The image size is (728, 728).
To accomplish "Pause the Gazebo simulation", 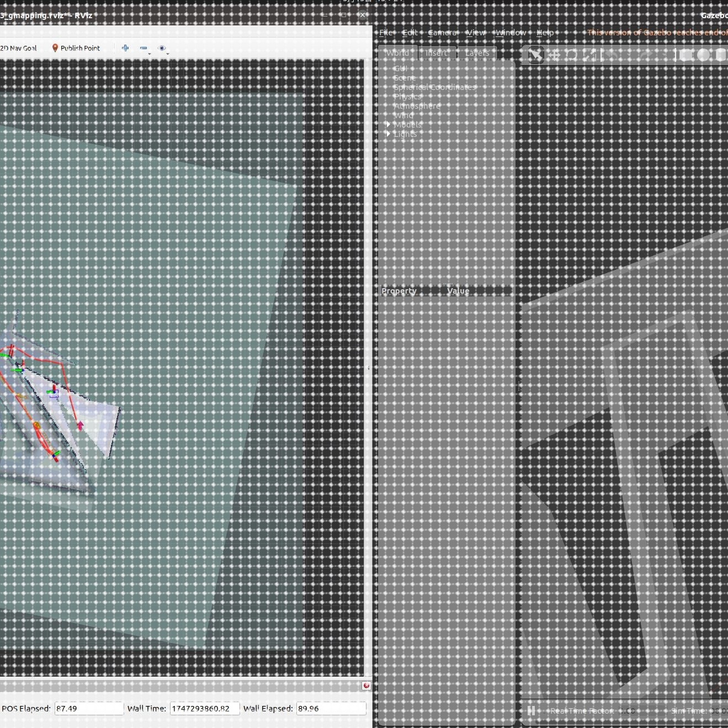I will [x=531, y=710].
